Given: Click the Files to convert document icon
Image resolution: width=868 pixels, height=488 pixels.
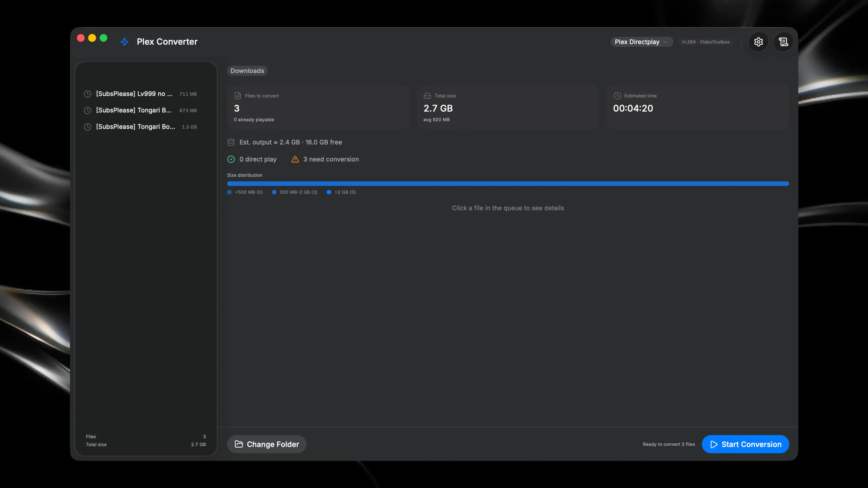Looking at the screenshot, I should [x=238, y=96].
